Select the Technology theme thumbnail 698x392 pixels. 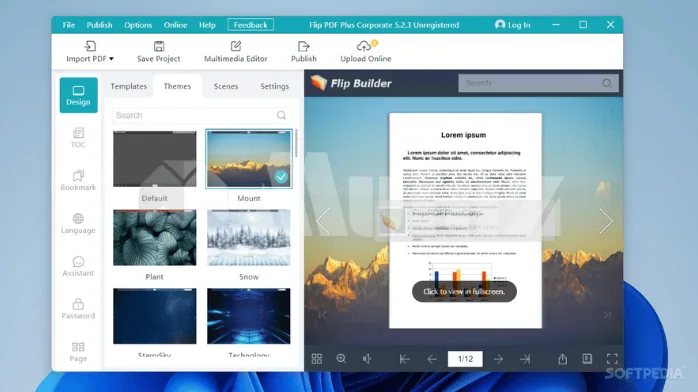(249, 316)
